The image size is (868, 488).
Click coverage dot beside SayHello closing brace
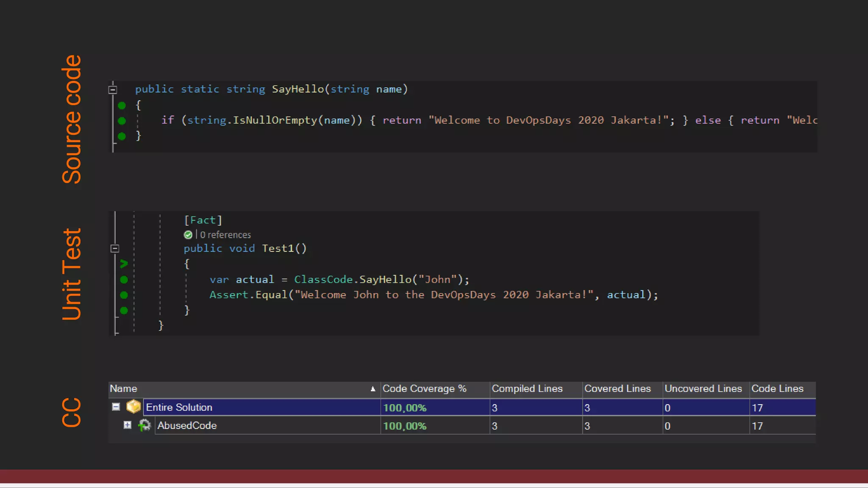click(122, 136)
